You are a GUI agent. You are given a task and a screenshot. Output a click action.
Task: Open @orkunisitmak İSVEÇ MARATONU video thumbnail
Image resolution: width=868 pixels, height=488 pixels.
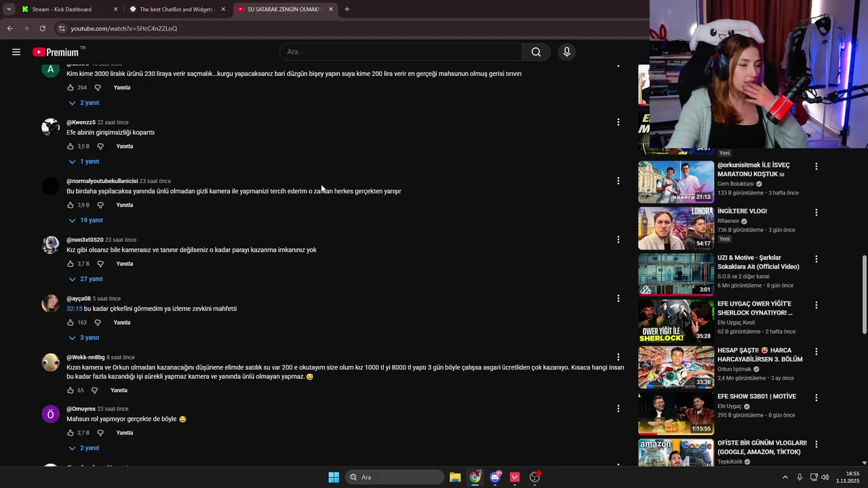pos(676,182)
